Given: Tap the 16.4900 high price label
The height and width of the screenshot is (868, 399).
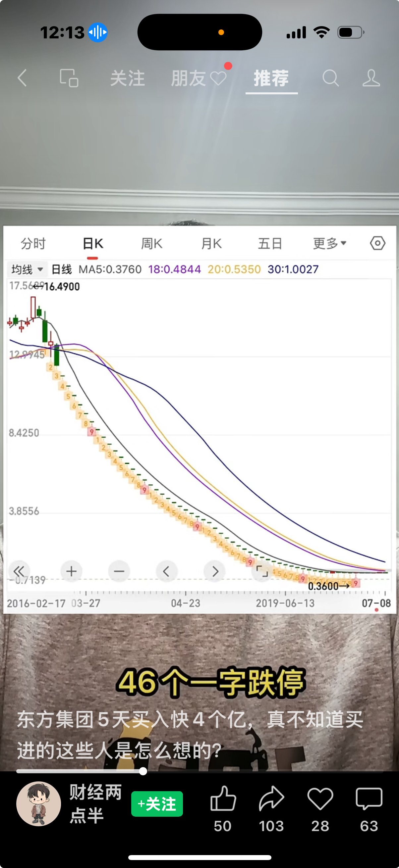Looking at the screenshot, I should (x=62, y=287).
